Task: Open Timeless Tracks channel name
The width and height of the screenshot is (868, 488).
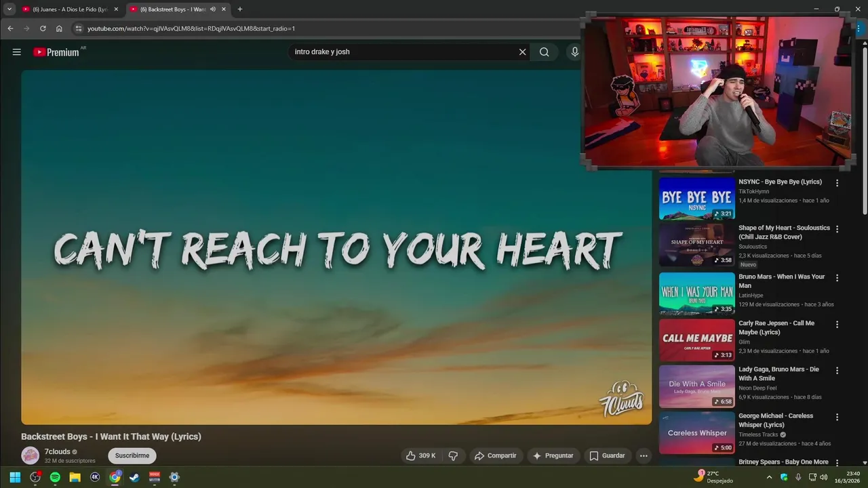Action: coord(758,434)
